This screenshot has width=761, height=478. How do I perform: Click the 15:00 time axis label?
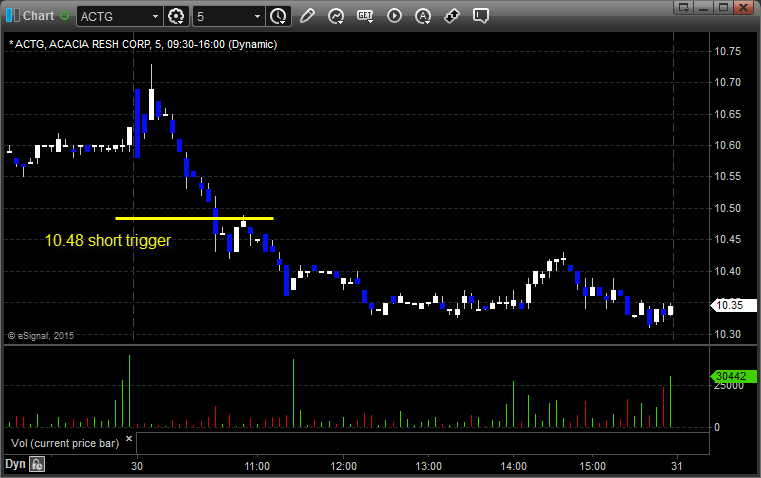(593, 466)
